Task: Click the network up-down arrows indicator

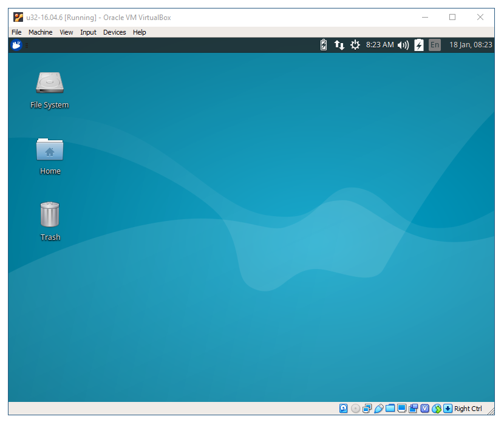Action: point(339,45)
